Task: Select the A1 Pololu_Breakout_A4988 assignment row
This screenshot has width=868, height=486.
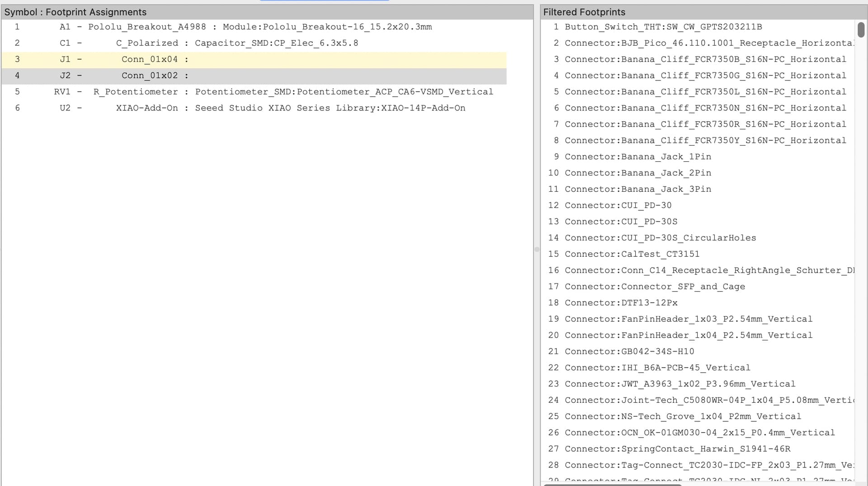Action: [254, 27]
